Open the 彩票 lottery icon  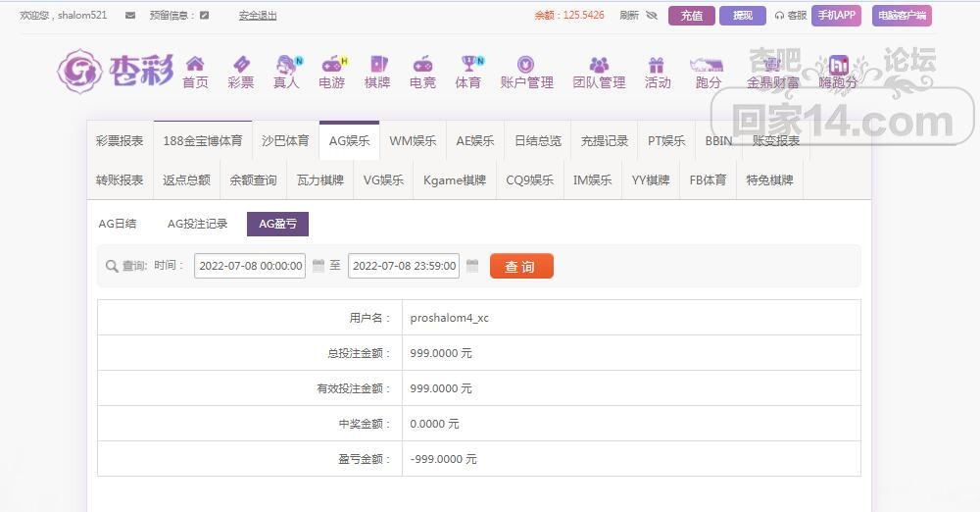[240, 65]
